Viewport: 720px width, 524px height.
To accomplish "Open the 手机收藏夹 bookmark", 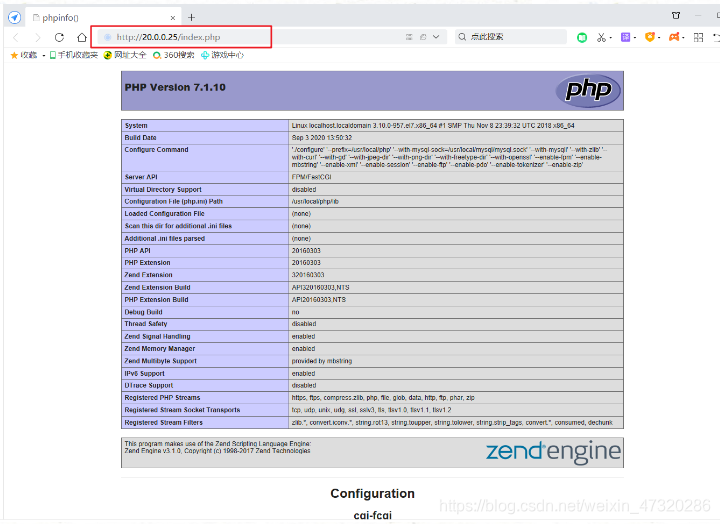I will click(x=73, y=55).
